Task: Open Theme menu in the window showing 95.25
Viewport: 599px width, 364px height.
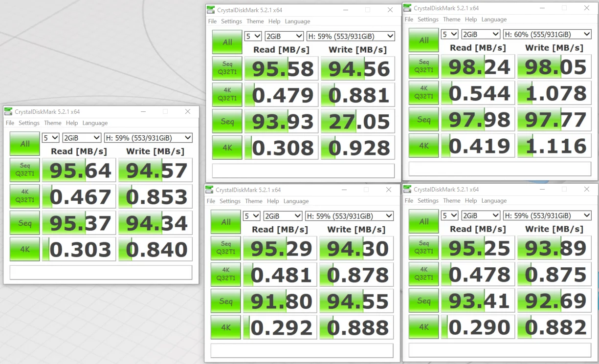Action: [x=452, y=201]
